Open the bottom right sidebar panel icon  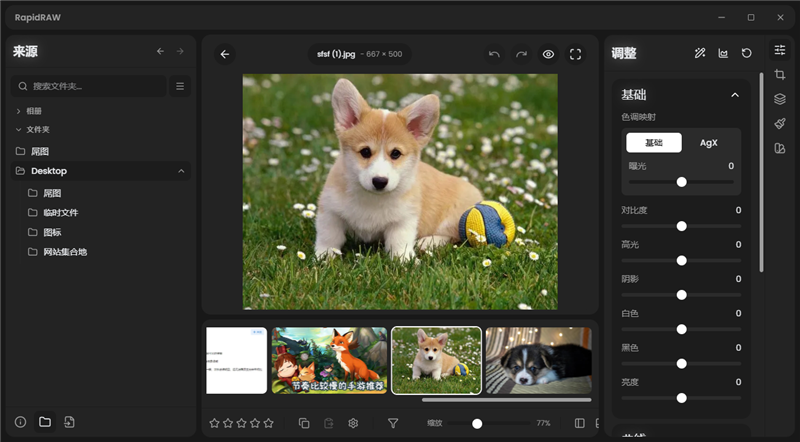coord(780,148)
